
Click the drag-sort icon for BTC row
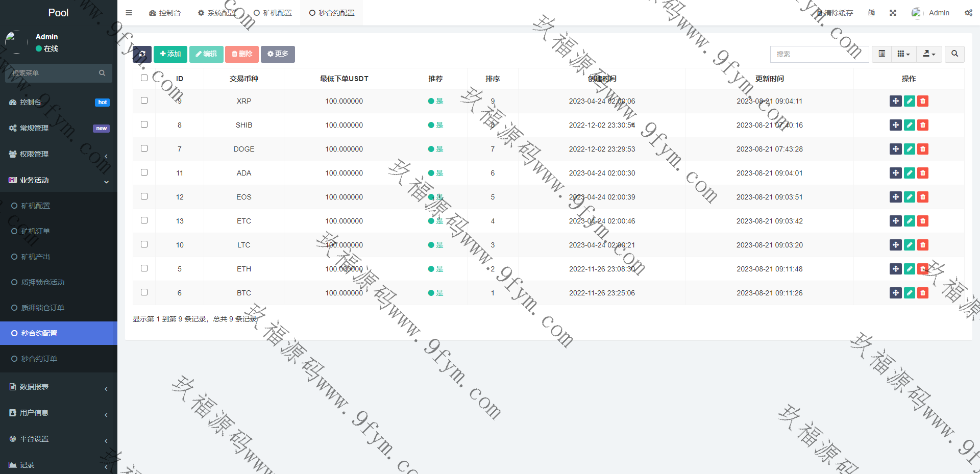[x=895, y=293]
